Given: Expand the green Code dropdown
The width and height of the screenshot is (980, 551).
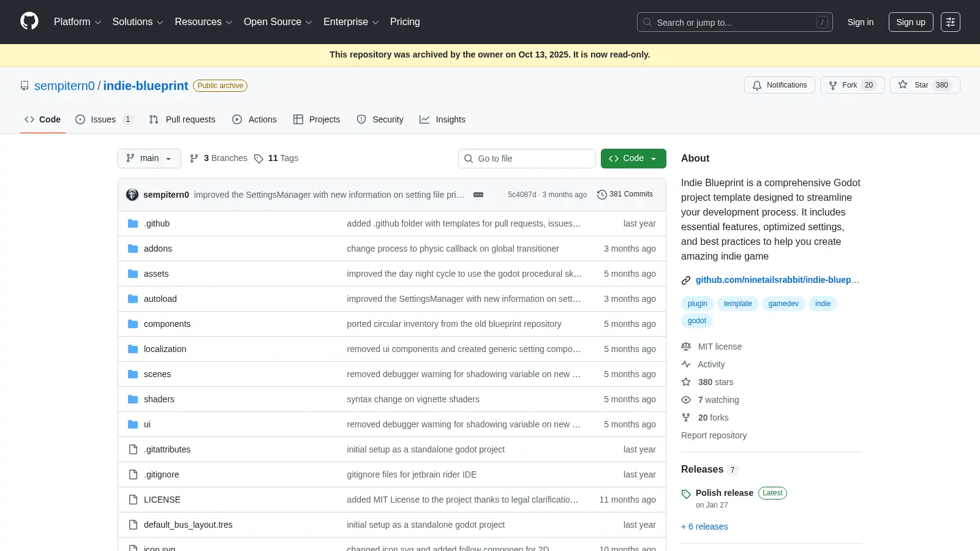Looking at the screenshot, I should 633,158.
